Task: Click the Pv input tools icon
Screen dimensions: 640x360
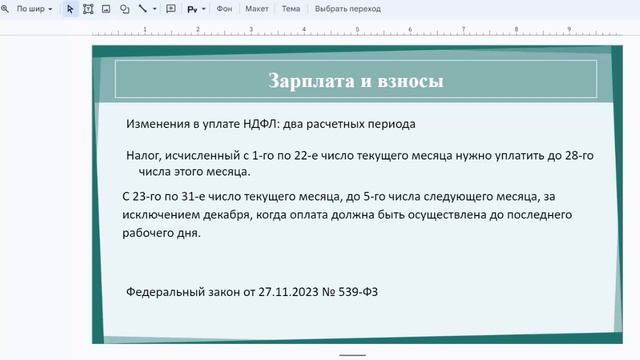Action: (192, 9)
